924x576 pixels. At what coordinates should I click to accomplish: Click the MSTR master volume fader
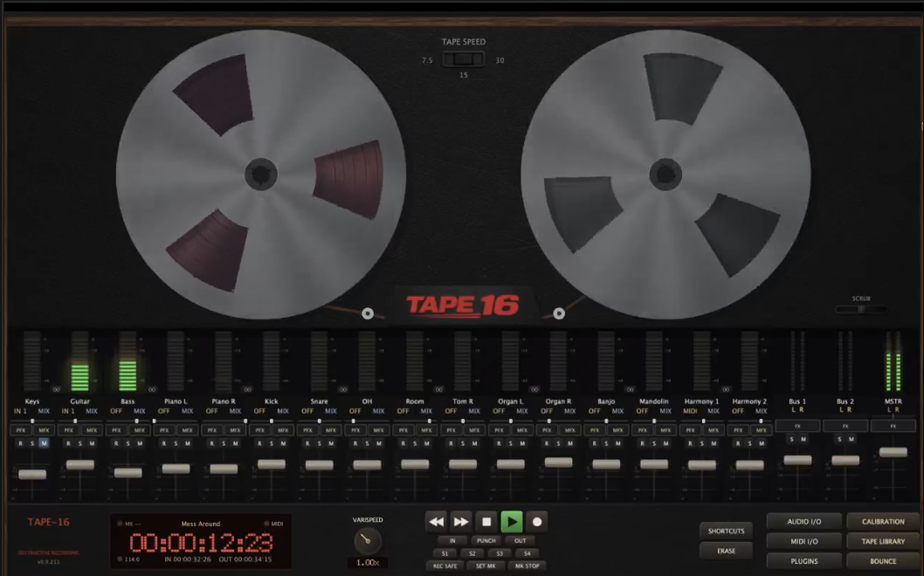pos(893,452)
